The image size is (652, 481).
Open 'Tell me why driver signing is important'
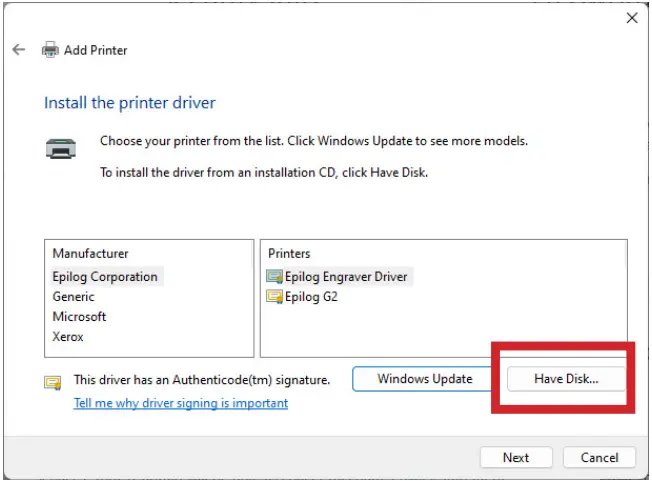click(181, 403)
